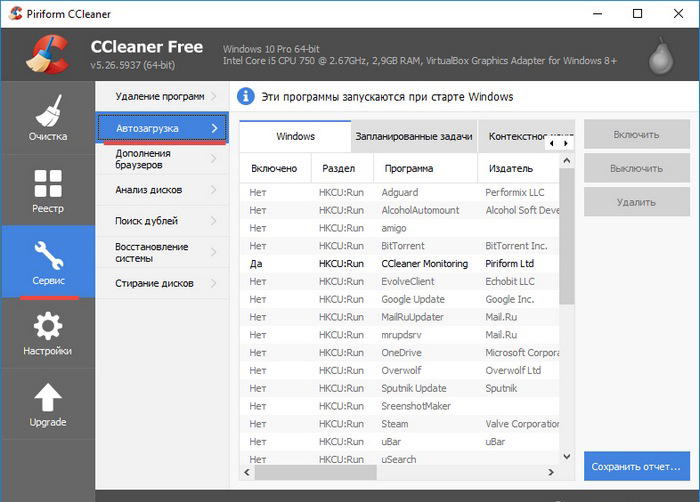Select the Overwolf program entry
Image resolution: width=700 pixels, height=502 pixels.
(x=399, y=371)
